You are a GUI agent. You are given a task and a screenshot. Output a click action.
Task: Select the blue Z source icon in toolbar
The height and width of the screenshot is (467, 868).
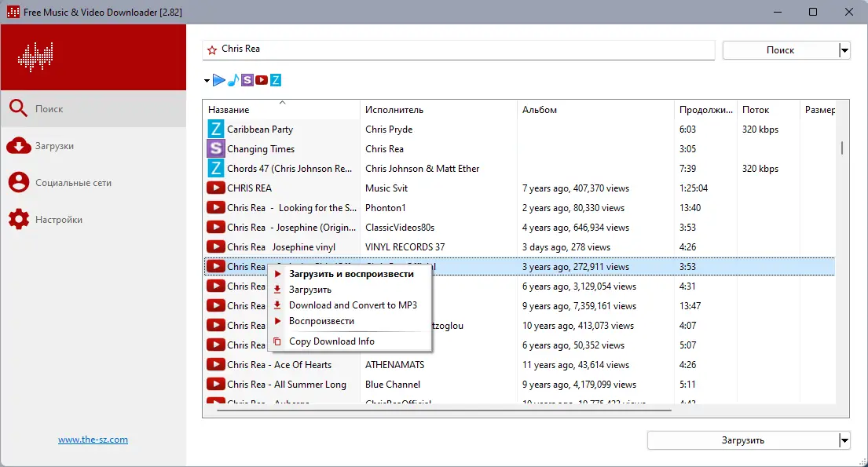pos(276,80)
